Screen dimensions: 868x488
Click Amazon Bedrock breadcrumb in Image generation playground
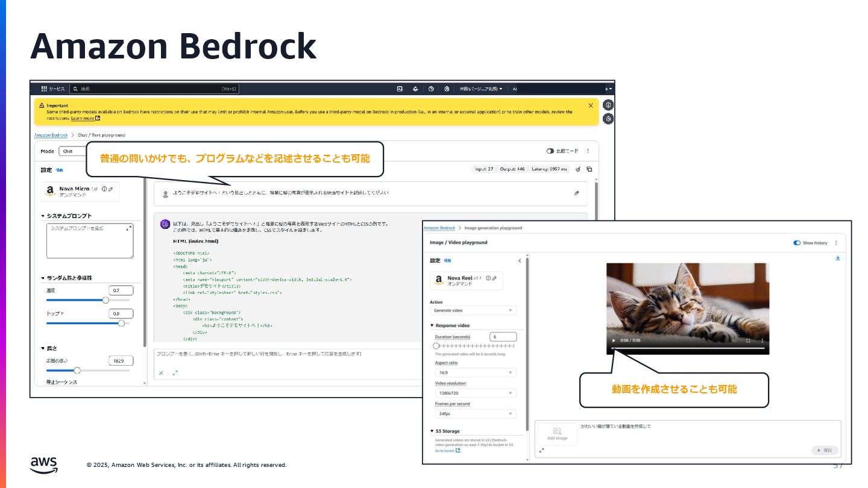tap(439, 228)
